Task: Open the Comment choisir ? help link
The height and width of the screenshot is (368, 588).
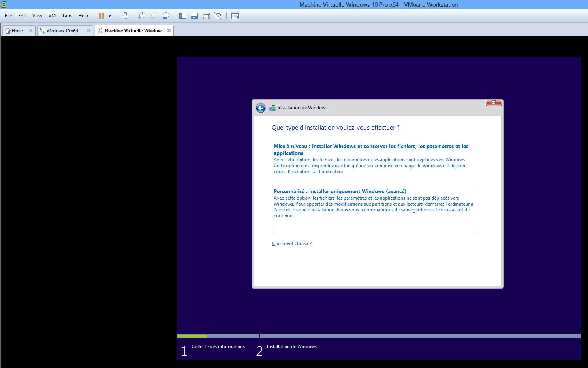Action: pyautogui.click(x=292, y=243)
